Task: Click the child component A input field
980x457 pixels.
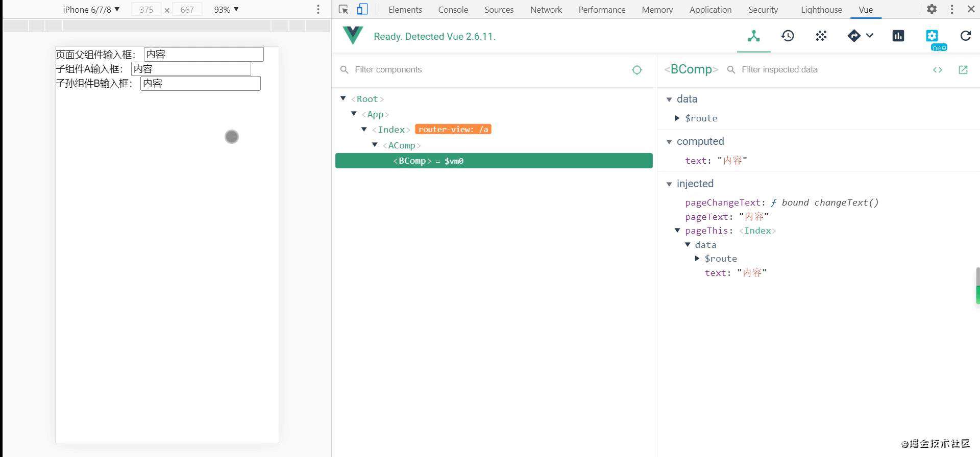Action: tap(191, 69)
